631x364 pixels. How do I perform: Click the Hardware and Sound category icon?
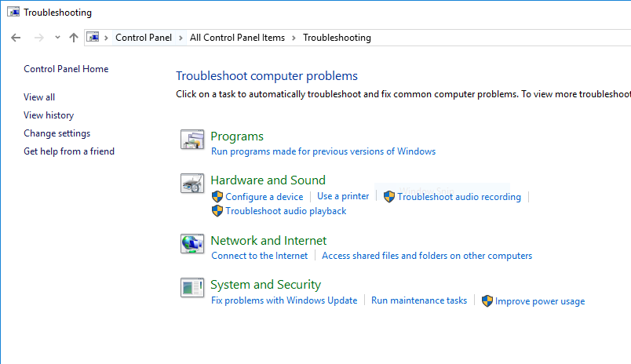coord(192,184)
